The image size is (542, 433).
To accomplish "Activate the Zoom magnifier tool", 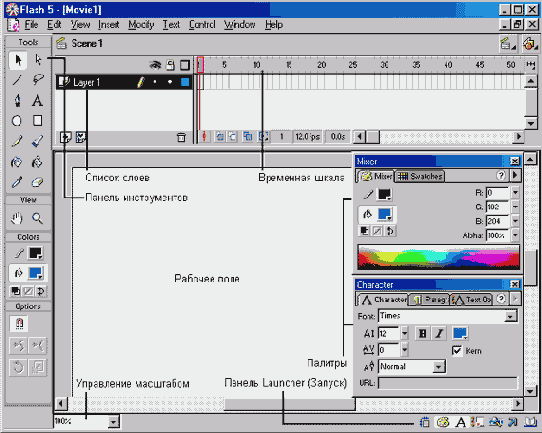I will tap(38, 218).
